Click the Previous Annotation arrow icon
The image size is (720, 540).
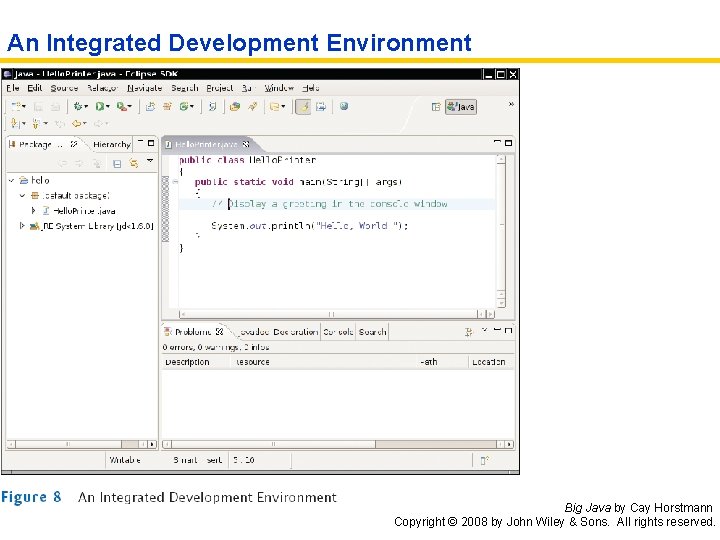coord(36,123)
